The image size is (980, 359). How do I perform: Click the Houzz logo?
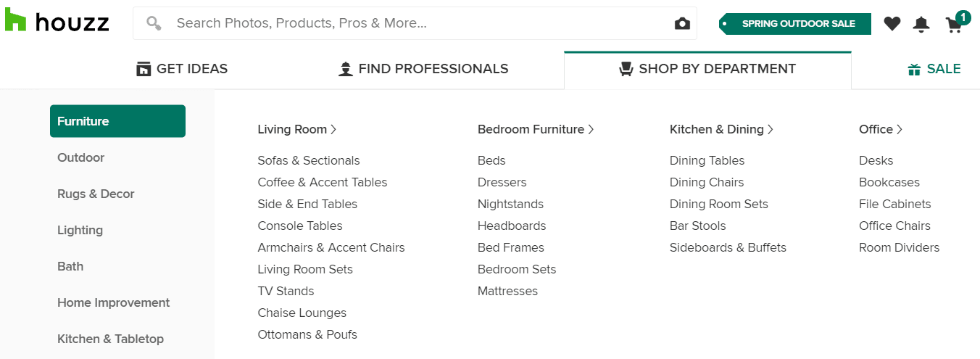tap(57, 22)
